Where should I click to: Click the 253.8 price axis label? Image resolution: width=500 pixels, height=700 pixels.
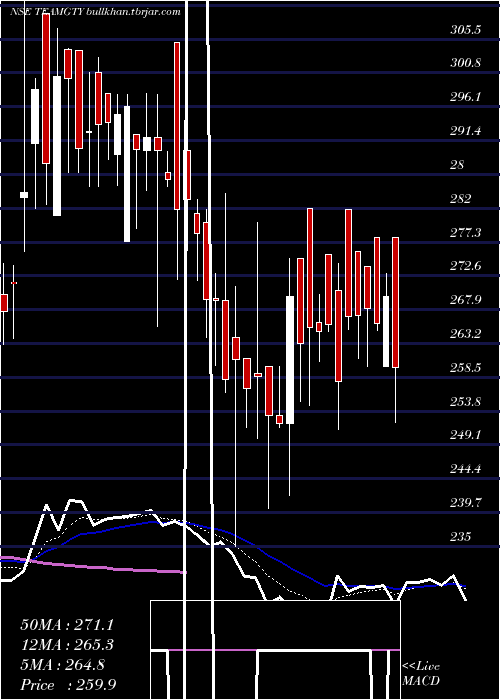pyautogui.click(x=465, y=402)
